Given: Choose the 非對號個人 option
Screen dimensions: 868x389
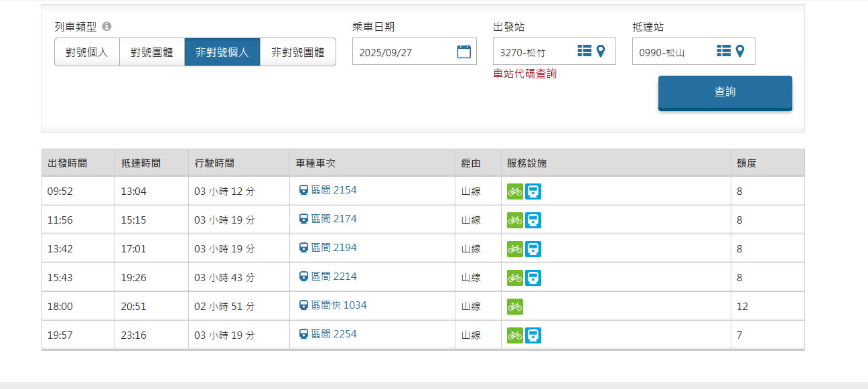Looking at the screenshot, I should click(x=222, y=52).
